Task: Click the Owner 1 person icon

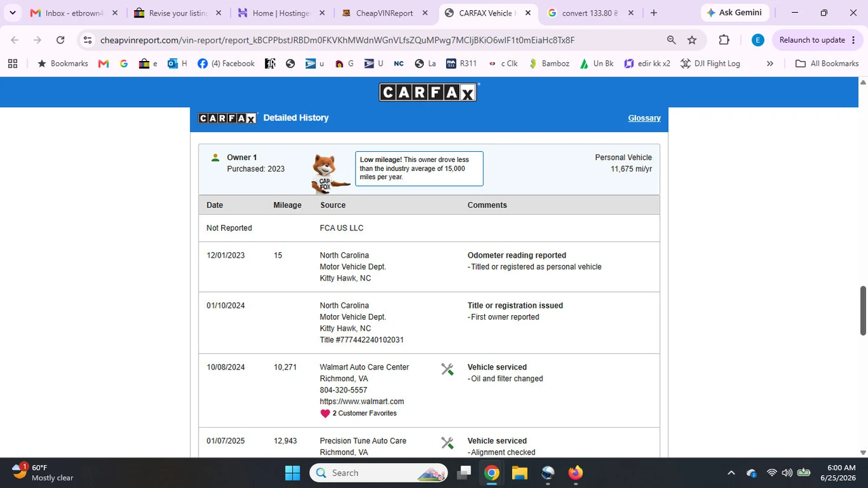Action: pyautogui.click(x=215, y=157)
